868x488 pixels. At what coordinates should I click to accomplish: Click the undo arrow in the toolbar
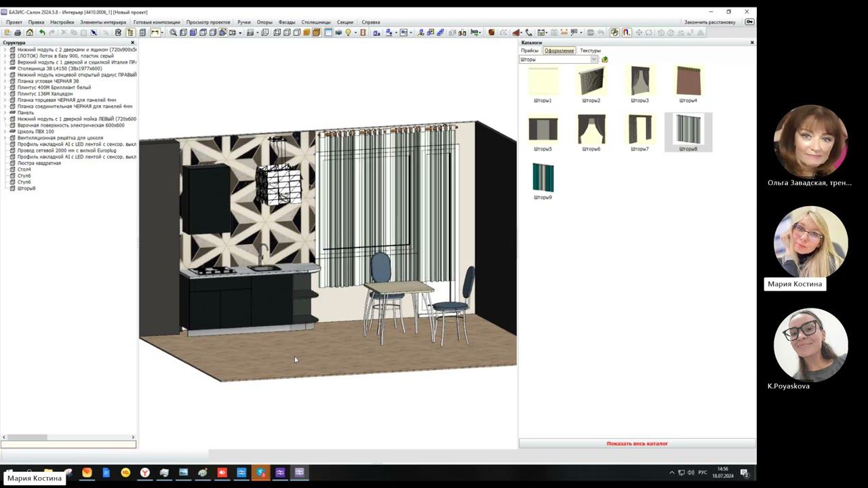coord(42,33)
